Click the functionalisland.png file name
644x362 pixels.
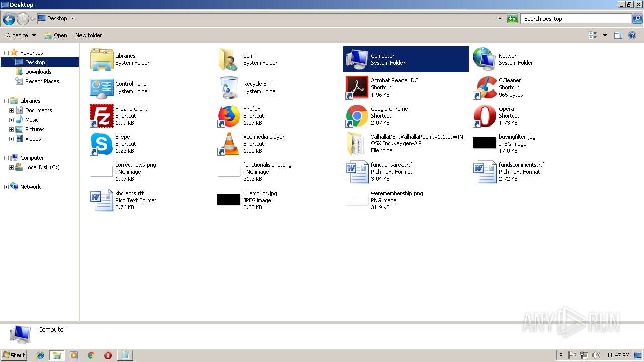coord(267,165)
